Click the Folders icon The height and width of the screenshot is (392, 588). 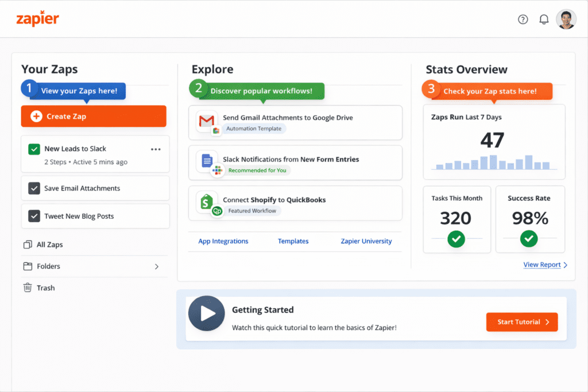click(28, 266)
